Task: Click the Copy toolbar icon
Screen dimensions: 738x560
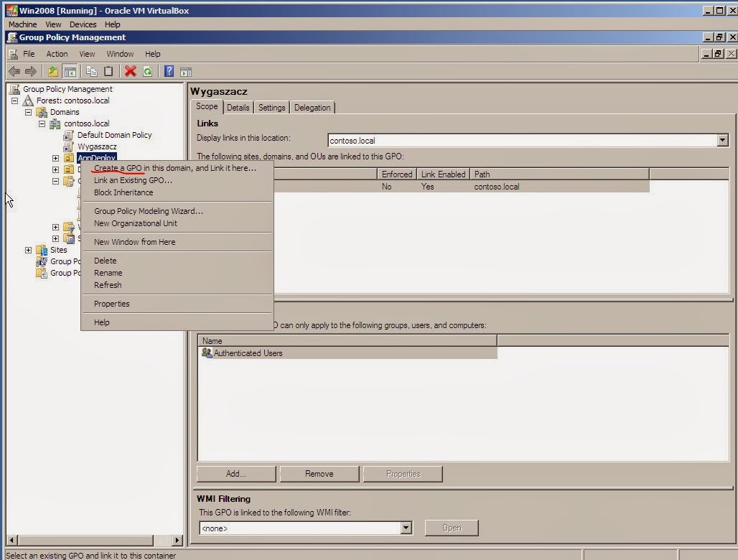Action: 92,72
